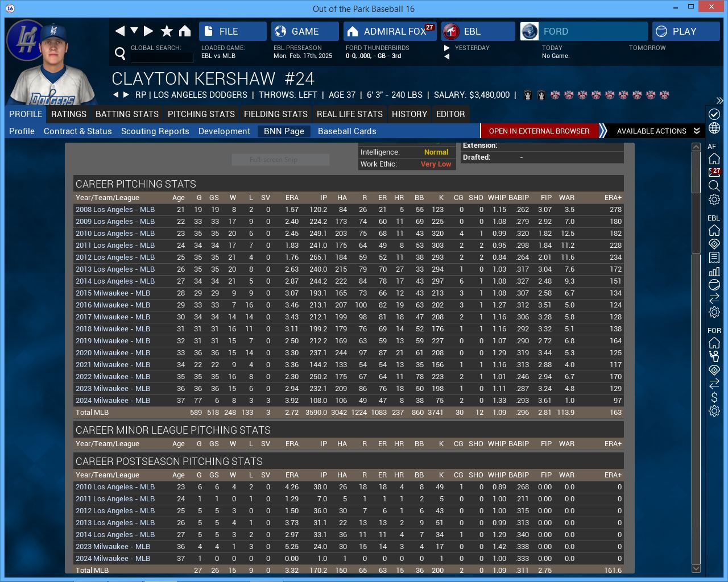
Task: Click the vertical scrollbar down arrow
Action: pyautogui.click(x=696, y=568)
